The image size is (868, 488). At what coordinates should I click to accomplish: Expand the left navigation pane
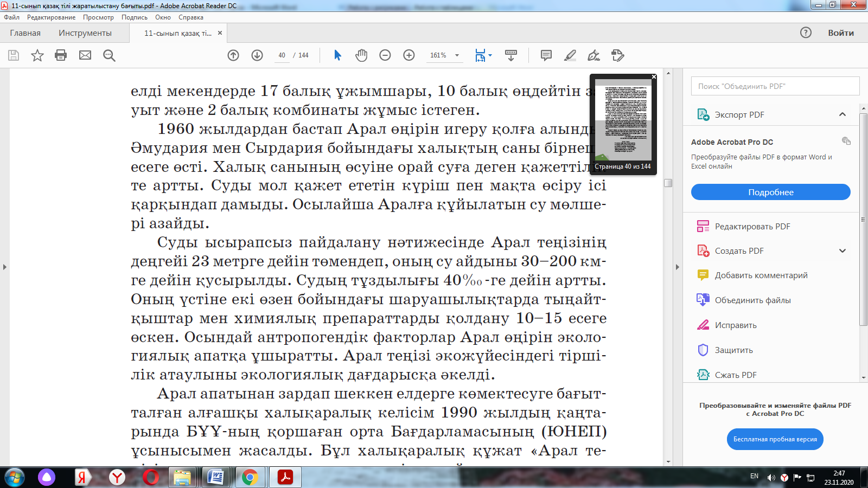pos(5,267)
